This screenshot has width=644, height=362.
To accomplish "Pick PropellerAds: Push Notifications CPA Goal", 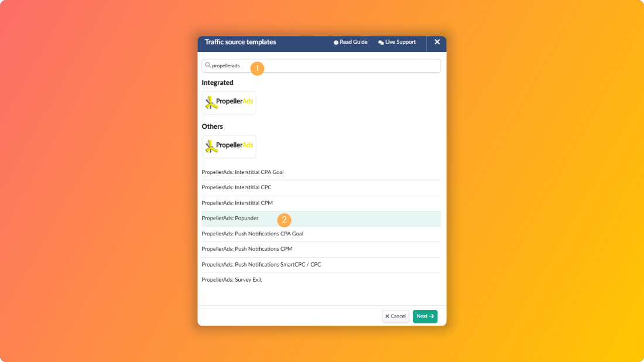I will click(321, 234).
